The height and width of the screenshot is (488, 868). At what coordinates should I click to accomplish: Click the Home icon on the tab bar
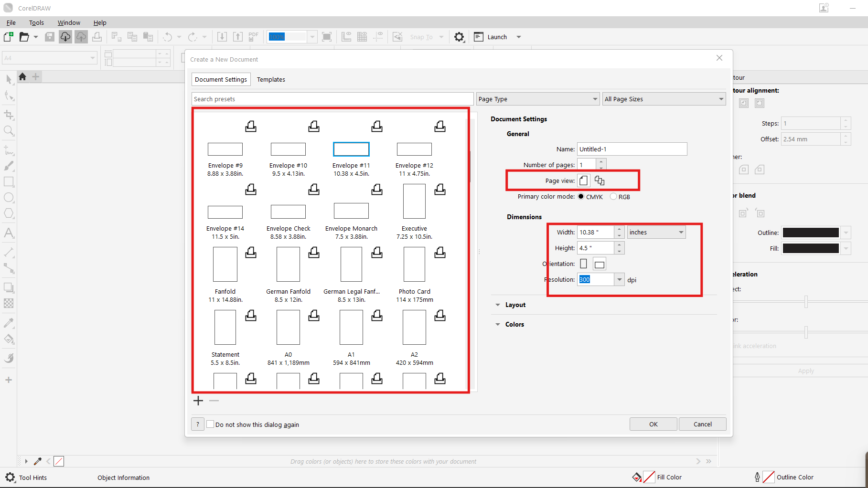coord(22,76)
